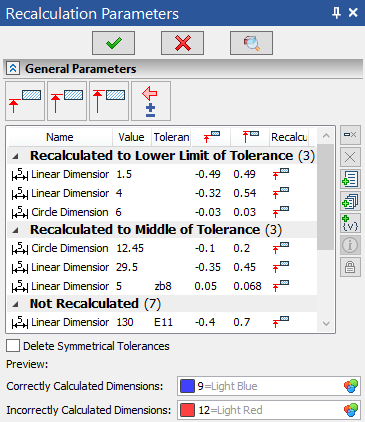Click recalculation mode icon in value 4 row

[281, 193]
